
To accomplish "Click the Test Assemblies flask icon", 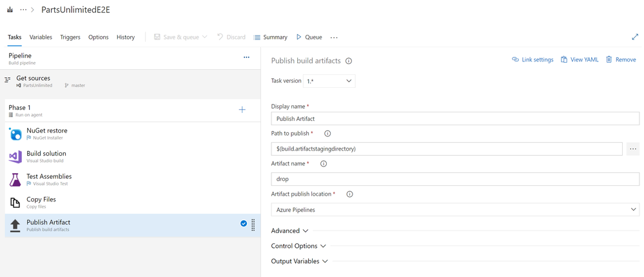I will click(x=15, y=180).
